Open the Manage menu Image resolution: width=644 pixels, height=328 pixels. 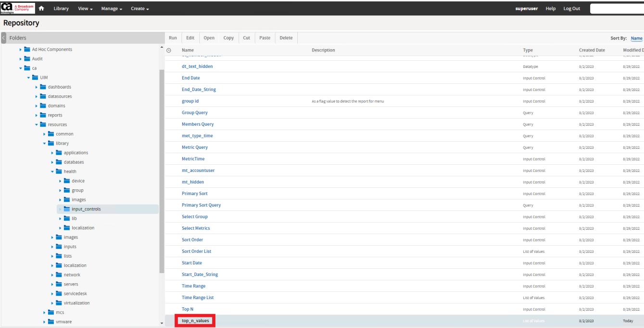[112, 9]
